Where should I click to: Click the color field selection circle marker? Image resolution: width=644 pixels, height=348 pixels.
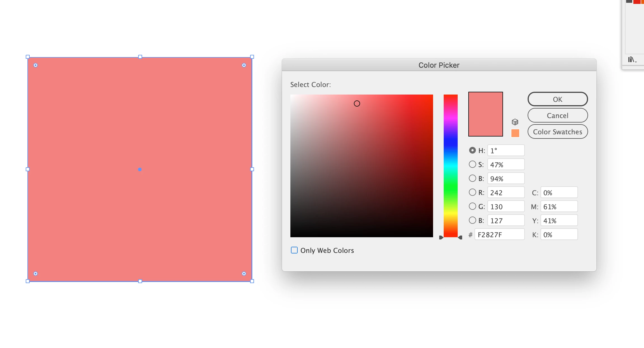[357, 104]
